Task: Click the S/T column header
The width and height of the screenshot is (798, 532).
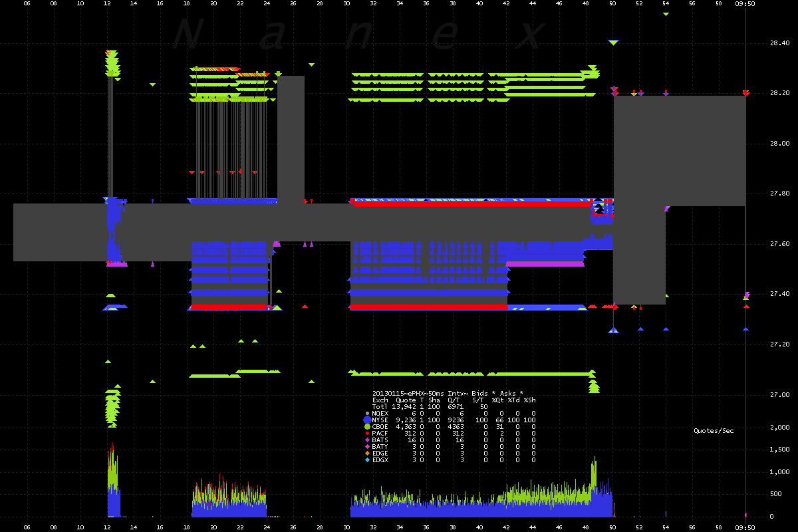Action: 478,400
